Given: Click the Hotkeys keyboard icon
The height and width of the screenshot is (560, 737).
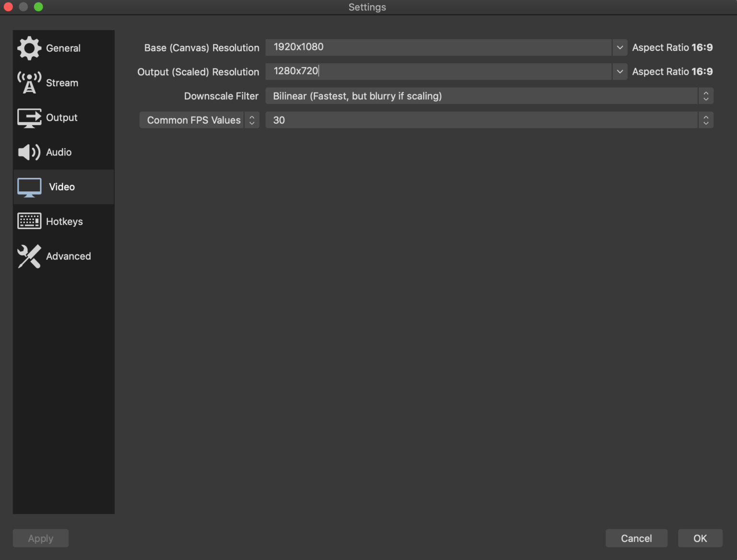Looking at the screenshot, I should (29, 221).
